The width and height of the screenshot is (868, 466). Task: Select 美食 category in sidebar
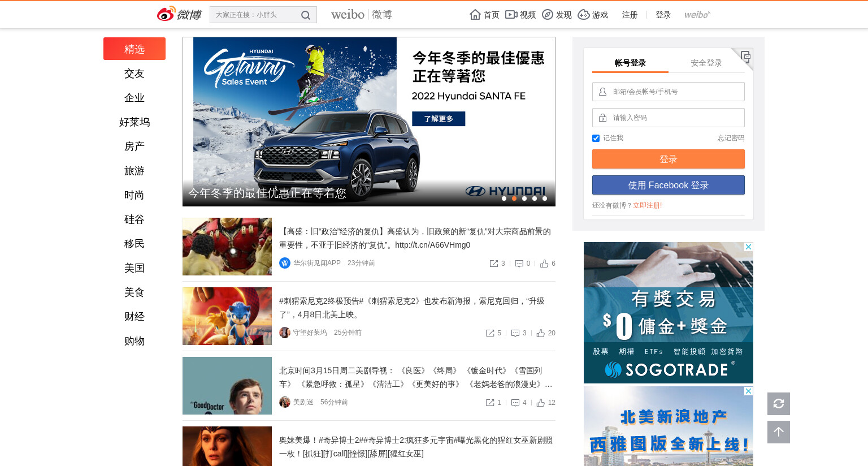(134, 292)
